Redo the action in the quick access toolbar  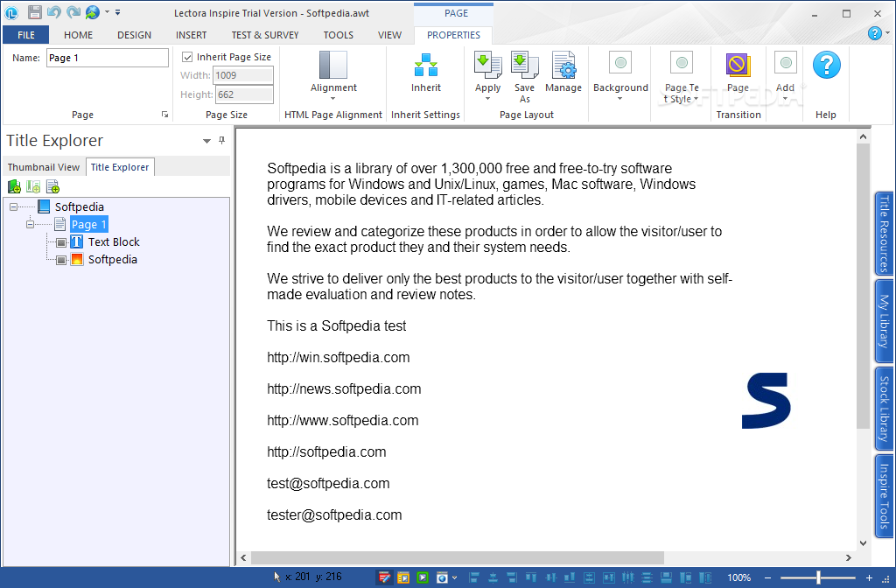pyautogui.click(x=73, y=12)
